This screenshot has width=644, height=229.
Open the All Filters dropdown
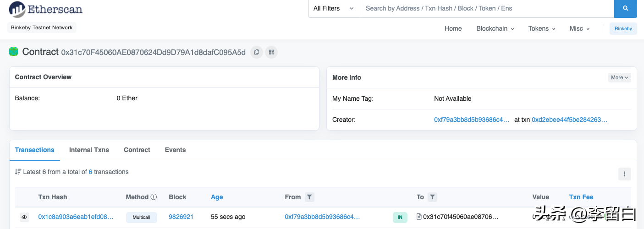(334, 9)
